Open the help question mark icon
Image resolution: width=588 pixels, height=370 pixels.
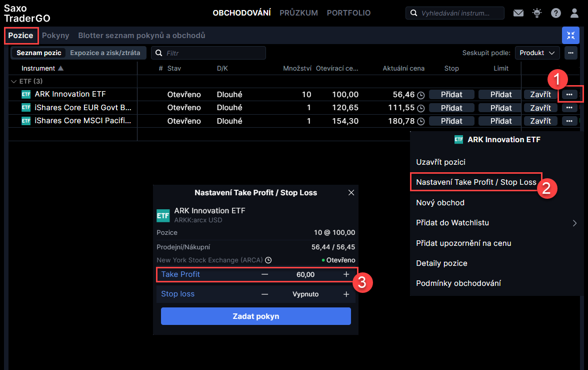[x=556, y=13]
